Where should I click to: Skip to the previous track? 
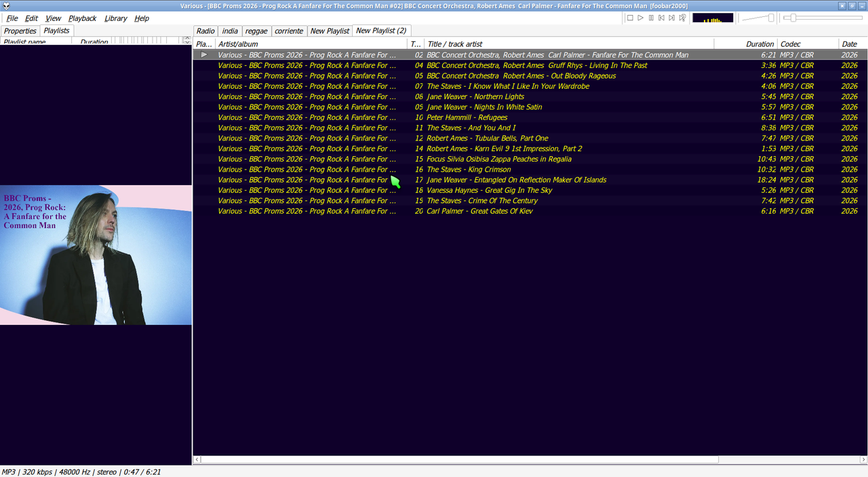[x=661, y=18]
